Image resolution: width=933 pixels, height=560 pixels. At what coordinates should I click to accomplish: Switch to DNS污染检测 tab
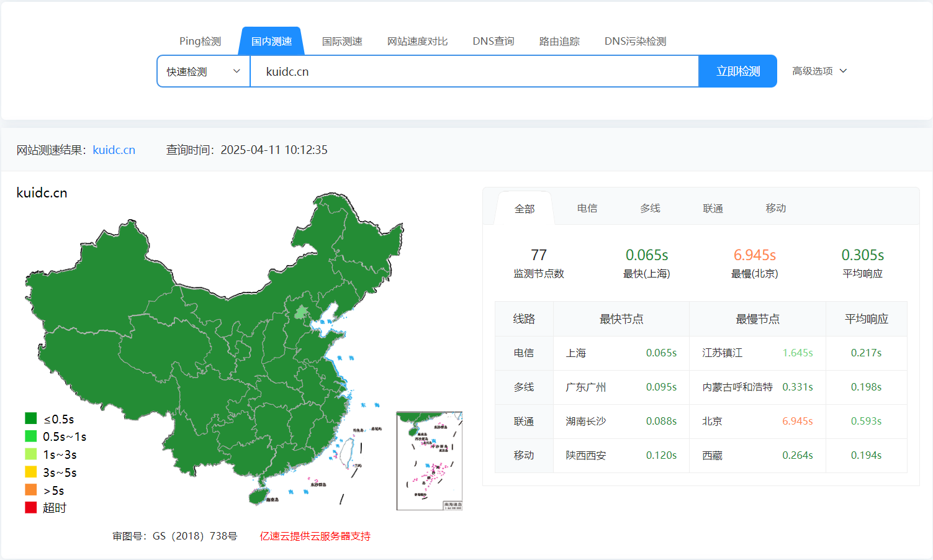(x=635, y=41)
